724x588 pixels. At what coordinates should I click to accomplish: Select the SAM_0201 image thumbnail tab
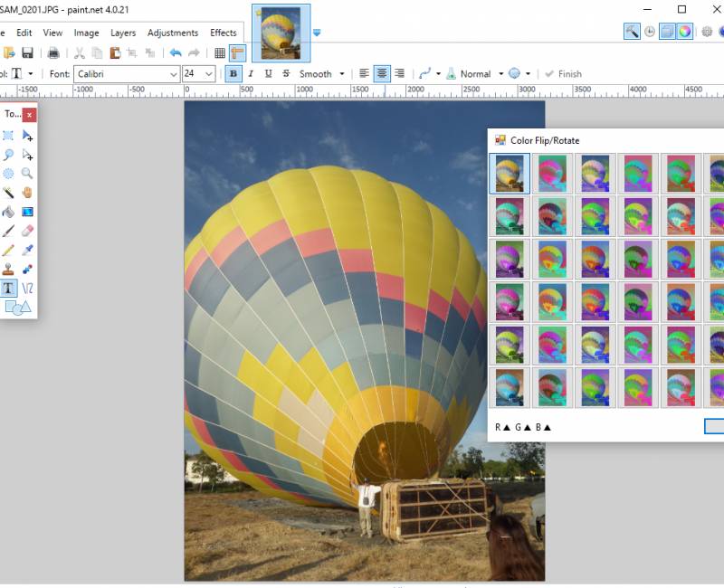(x=281, y=33)
